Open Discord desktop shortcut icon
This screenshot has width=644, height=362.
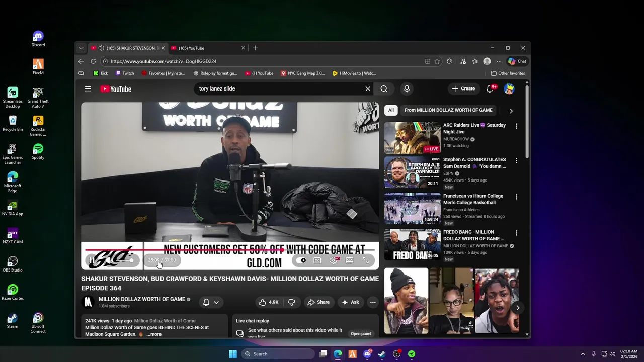click(38, 39)
